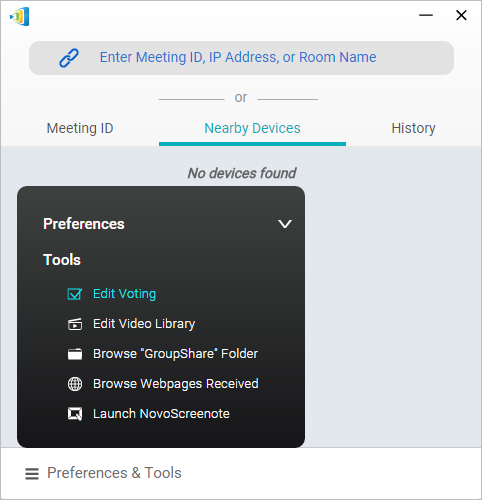Click the hamburger menu icon at the bottom
The height and width of the screenshot is (500, 482).
click(32, 474)
